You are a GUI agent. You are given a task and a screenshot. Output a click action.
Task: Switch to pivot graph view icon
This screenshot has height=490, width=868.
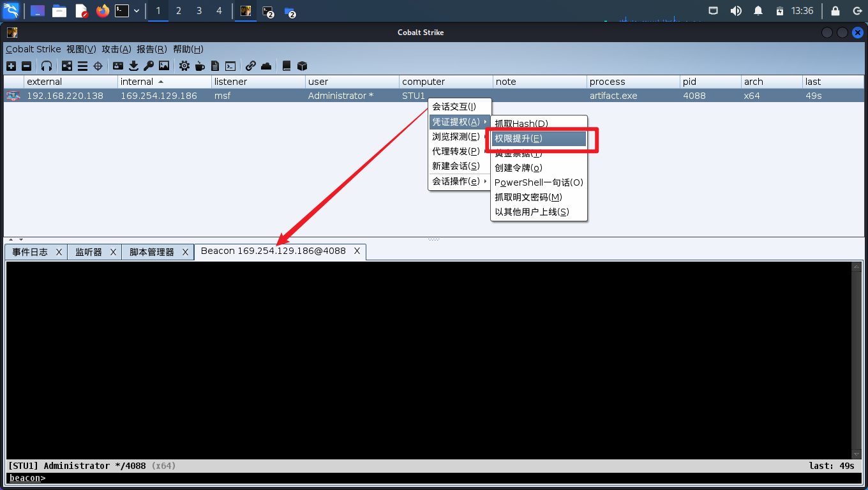click(67, 66)
